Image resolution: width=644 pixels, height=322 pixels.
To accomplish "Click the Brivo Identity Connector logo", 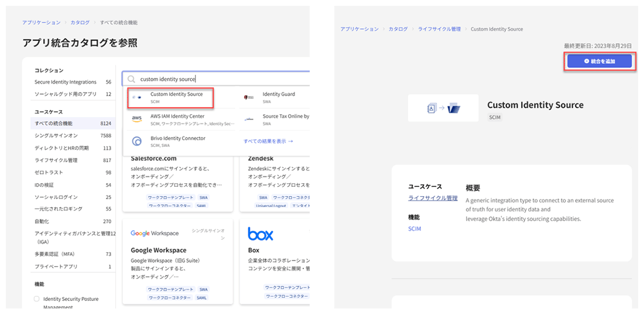I will tap(136, 141).
